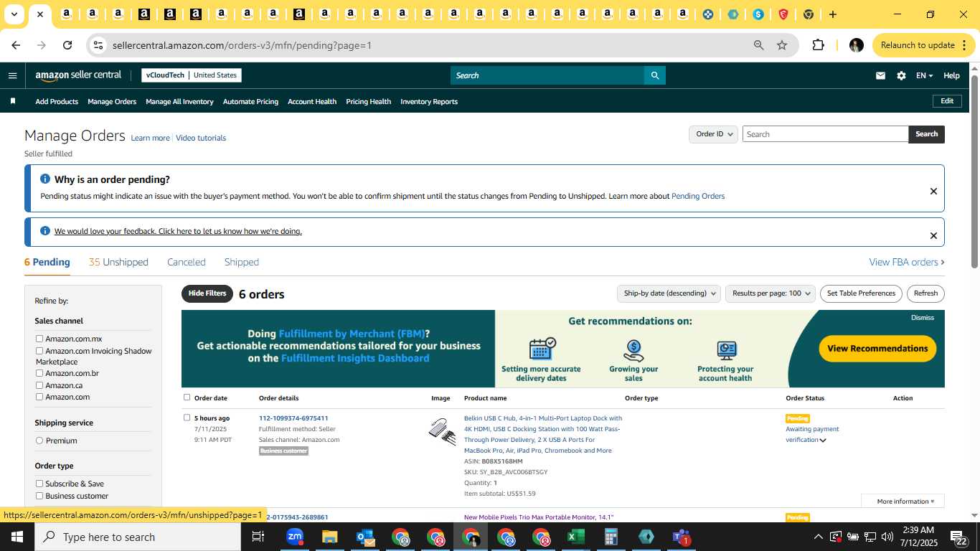980x551 pixels.
Task: Open Manage All Inventory menu item
Action: tap(179, 101)
